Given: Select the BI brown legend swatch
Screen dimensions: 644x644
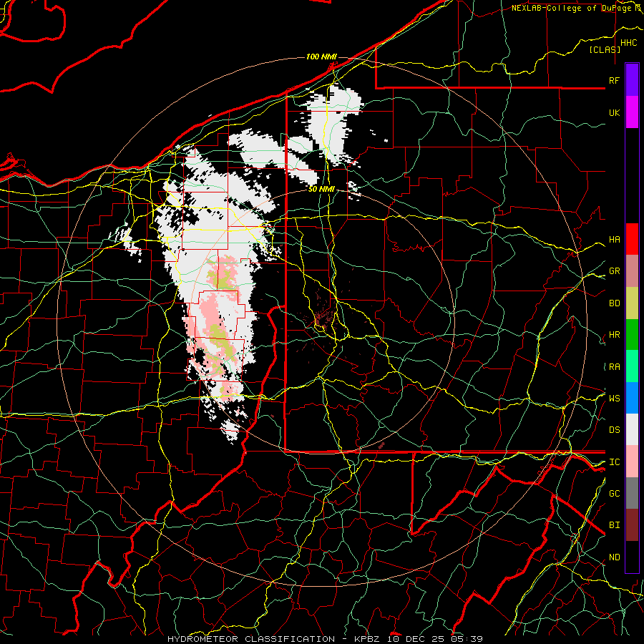Looking at the screenshot, I should tap(632, 525).
